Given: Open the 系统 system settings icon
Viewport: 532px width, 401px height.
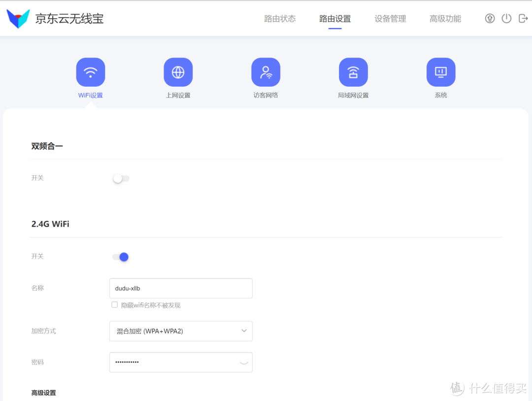Looking at the screenshot, I should pyautogui.click(x=441, y=72).
